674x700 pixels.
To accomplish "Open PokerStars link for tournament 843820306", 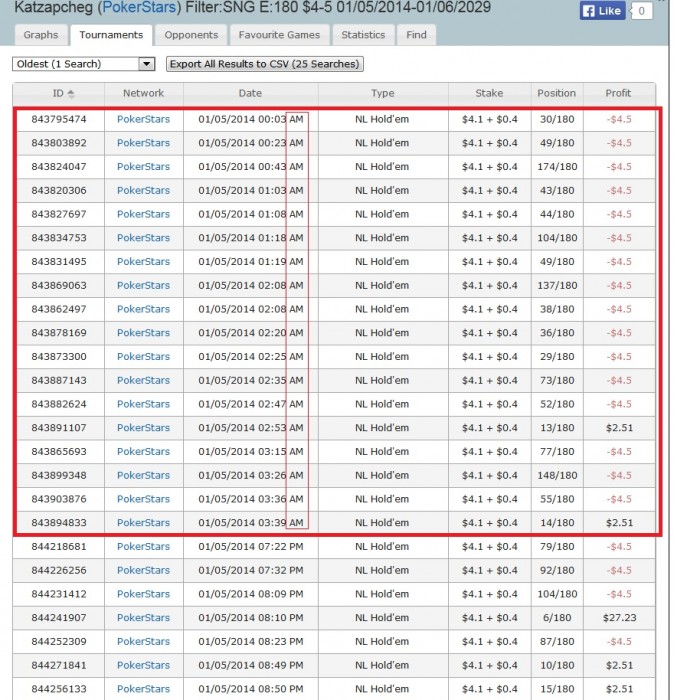I will click(144, 190).
